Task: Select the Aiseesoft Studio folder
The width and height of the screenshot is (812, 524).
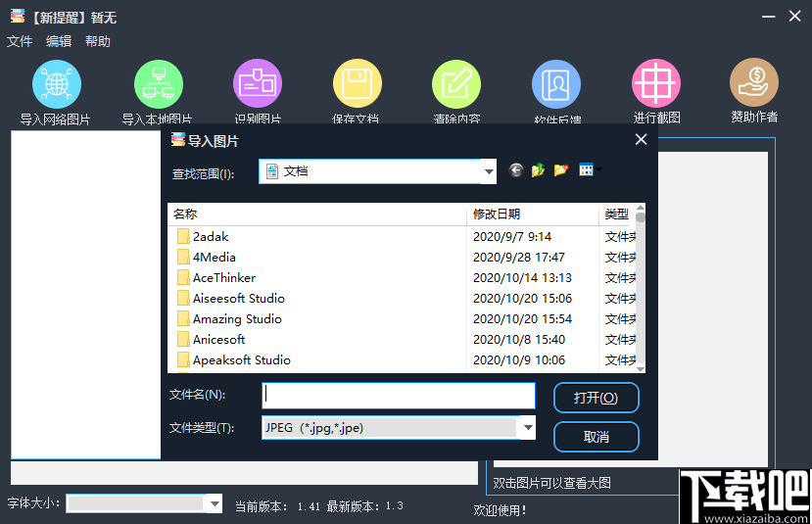Action: coord(239,299)
